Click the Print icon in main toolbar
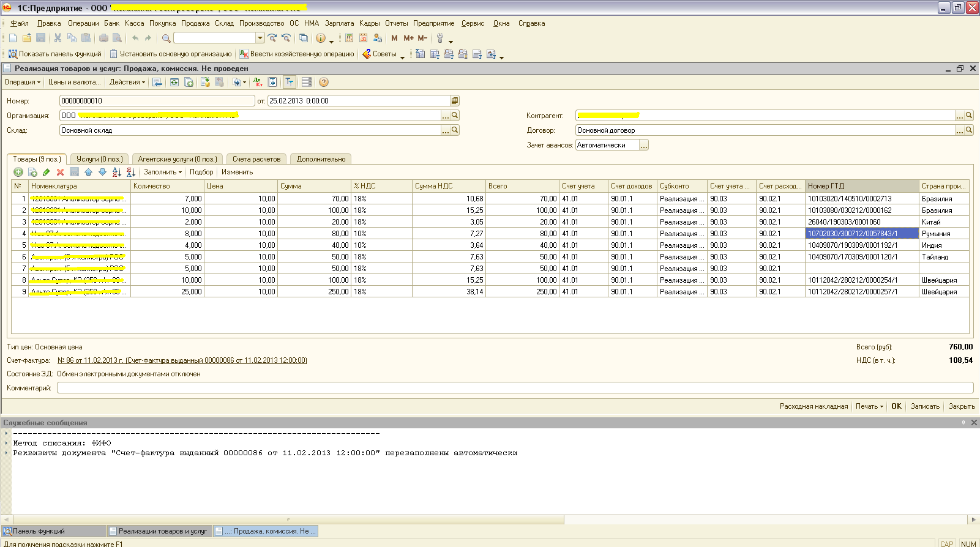980x547 pixels. pyautogui.click(x=103, y=38)
